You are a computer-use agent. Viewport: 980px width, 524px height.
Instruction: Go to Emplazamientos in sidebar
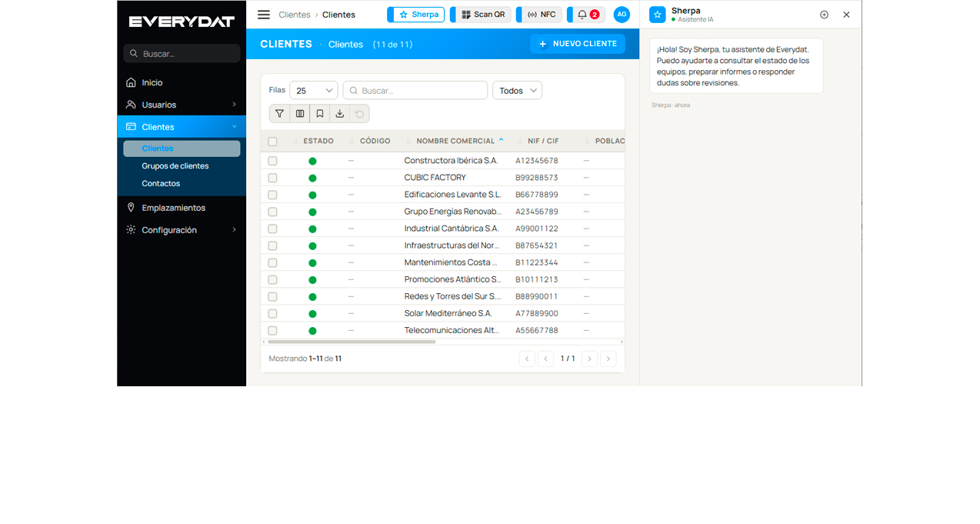182,208
